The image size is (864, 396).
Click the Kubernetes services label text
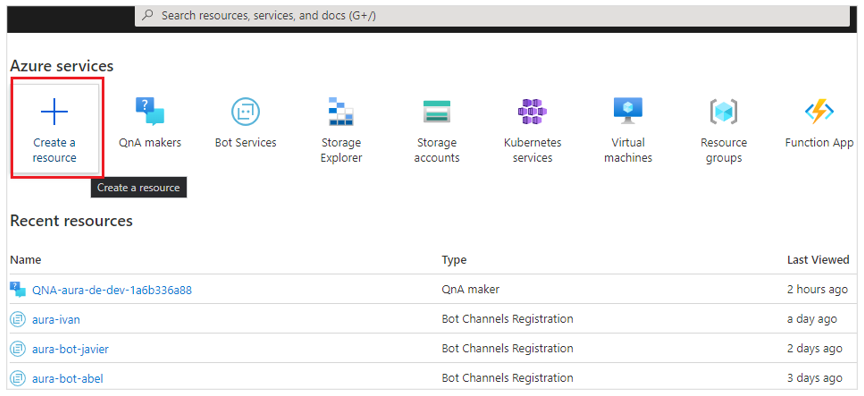click(x=532, y=150)
